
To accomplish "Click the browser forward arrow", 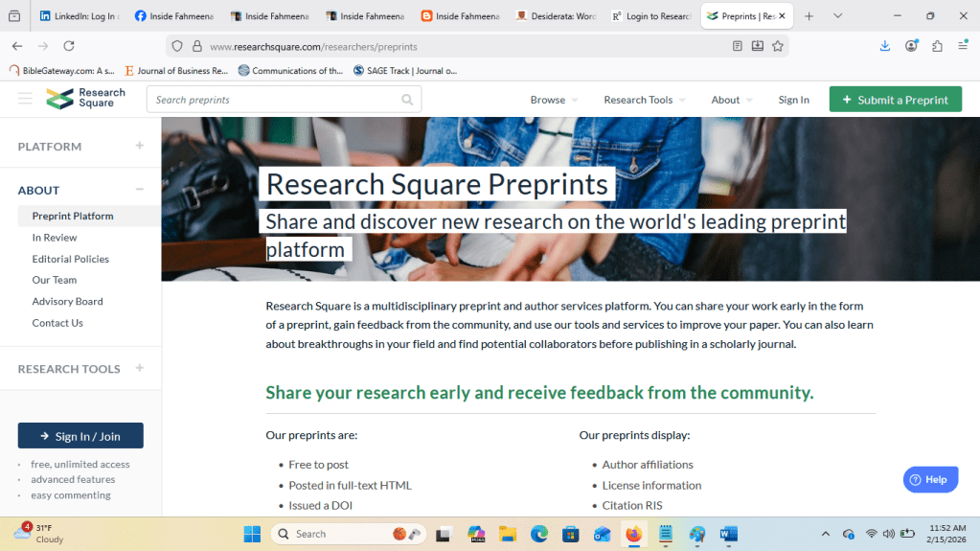I will (x=43, y=46).
